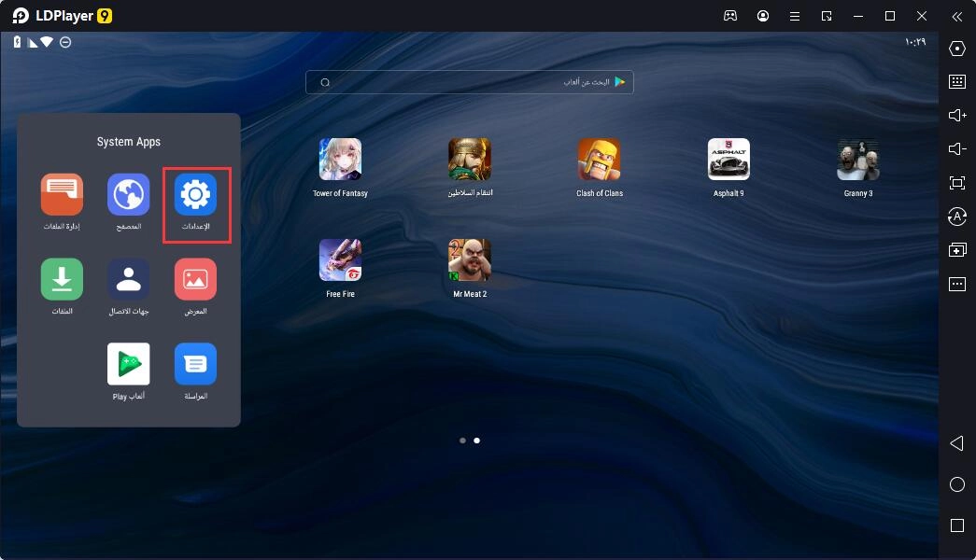The width and height of the screenshot is (976, 560).
Task: Tap the Android Home circle button
Action: click(957, 484)
